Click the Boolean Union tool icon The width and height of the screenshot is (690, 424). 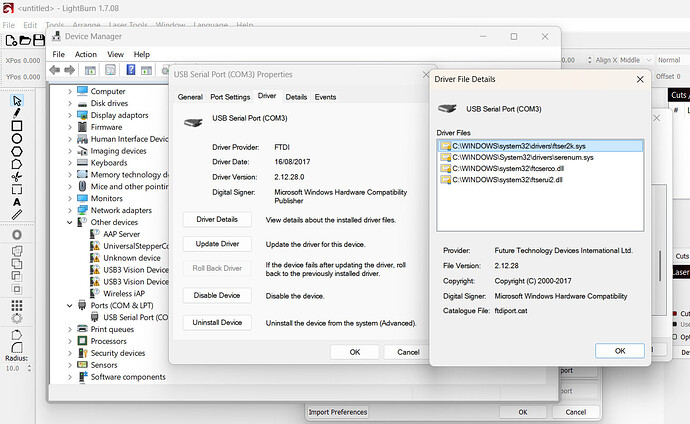17,264
